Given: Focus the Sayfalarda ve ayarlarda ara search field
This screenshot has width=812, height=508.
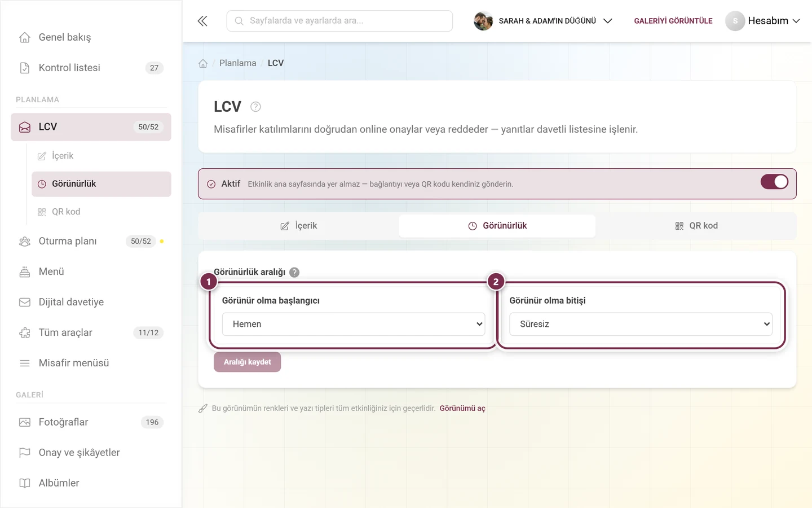Looking at the screenshot, I should [x=339, y=21].
